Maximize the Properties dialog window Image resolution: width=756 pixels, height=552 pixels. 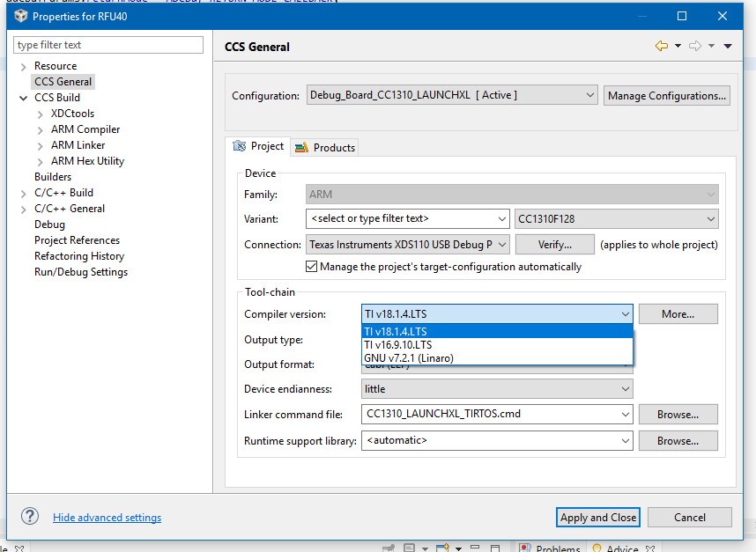(x=682, y=16)
